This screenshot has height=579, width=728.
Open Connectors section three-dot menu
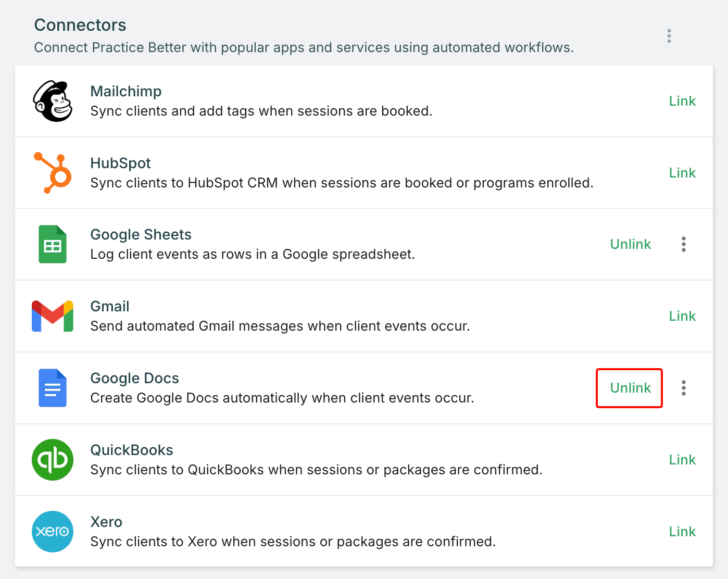pyautogui.click(x=669, y=36)
